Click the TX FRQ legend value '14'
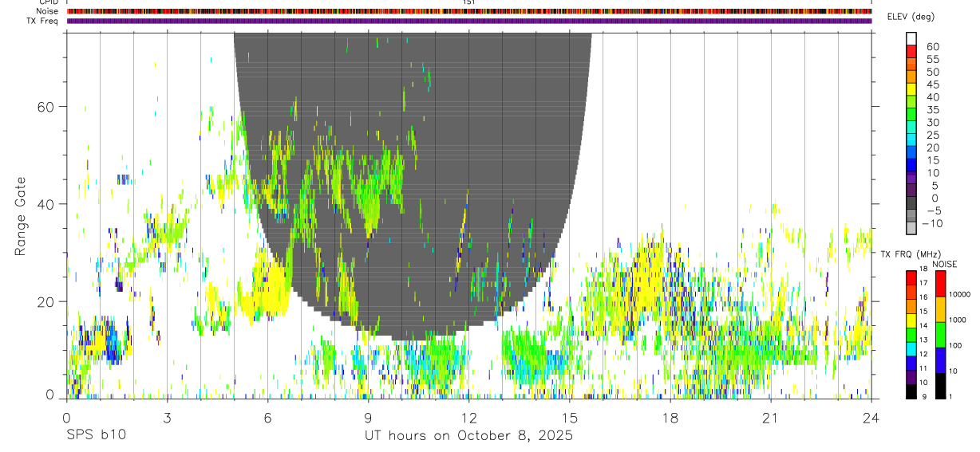This screenshot has width=980, height=452. point(925,325)
